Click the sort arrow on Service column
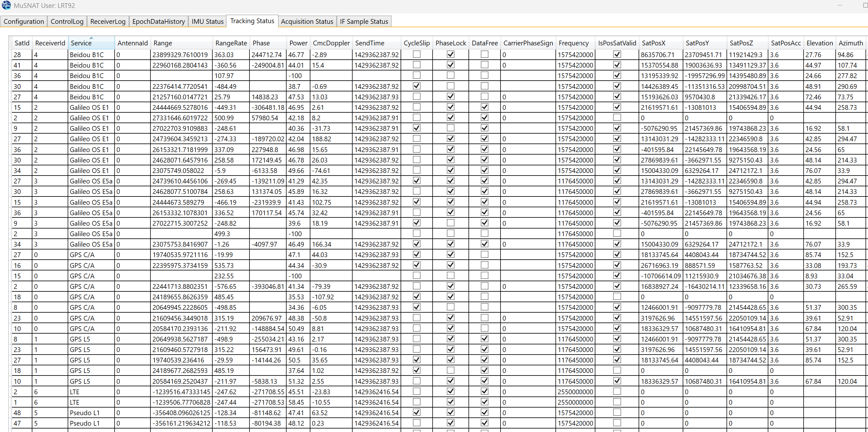868x432 pixels. (x=91, y=38)
